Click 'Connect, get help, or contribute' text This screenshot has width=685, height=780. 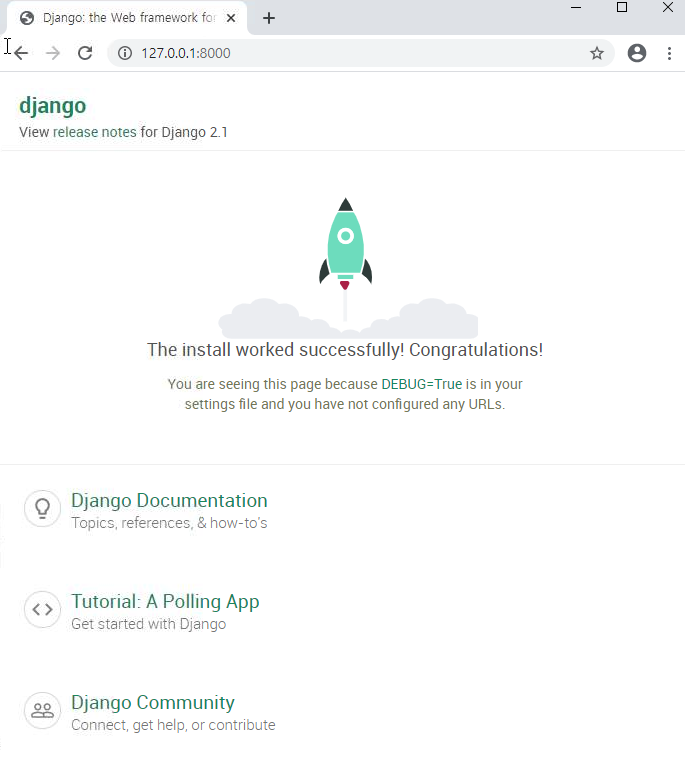point(173,725)
